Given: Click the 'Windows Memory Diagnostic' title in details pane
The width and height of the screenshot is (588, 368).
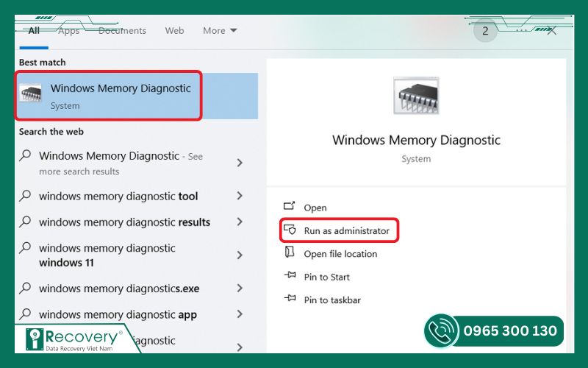Looking at the screenshot, I should click(x=416, y=140).
